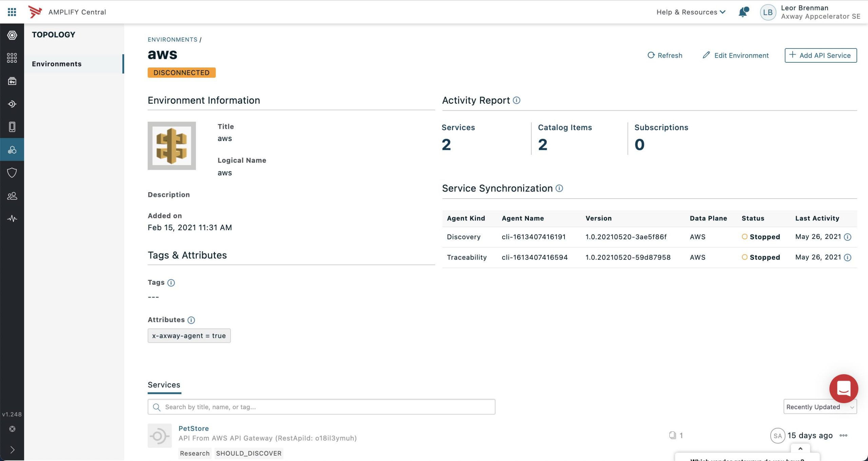Click the SA owner avatar
Image resolution: width=868 pixels, height=461 pixels.
point(777,436)
